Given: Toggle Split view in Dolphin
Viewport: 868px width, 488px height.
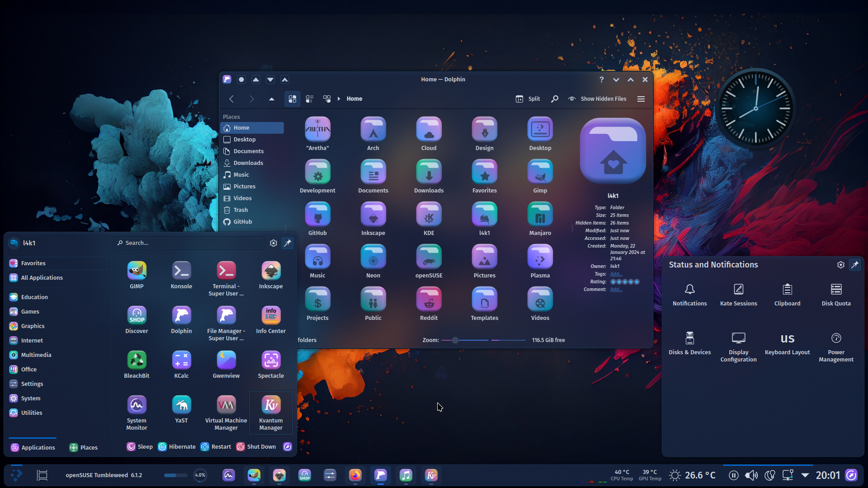Looking at the screenshot, I should coord(528,99).
